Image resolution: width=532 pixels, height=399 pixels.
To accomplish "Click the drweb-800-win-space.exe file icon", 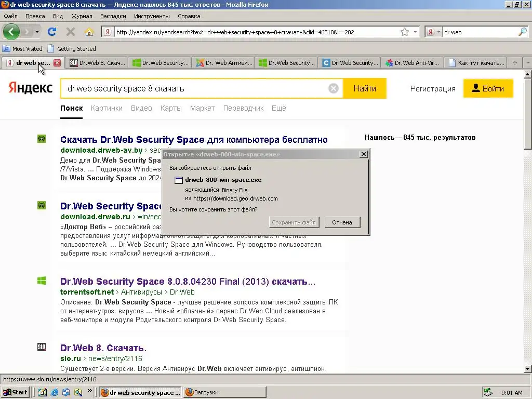I will point(179,180).
